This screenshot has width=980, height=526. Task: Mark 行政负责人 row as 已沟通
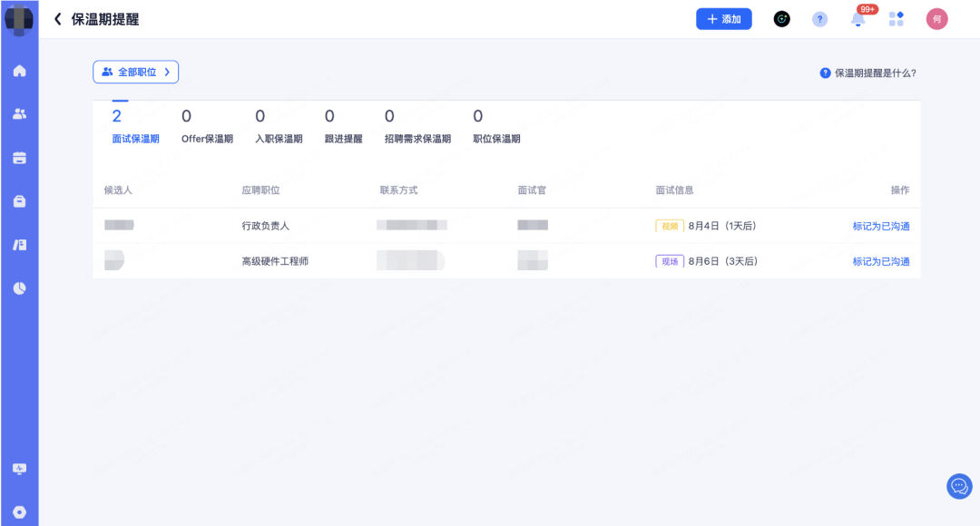(x=880, y=226)
